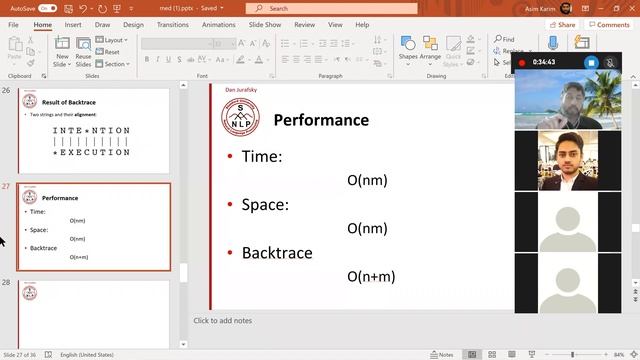
Task: Expand the Section dropdown
Action: pos(113,64)
